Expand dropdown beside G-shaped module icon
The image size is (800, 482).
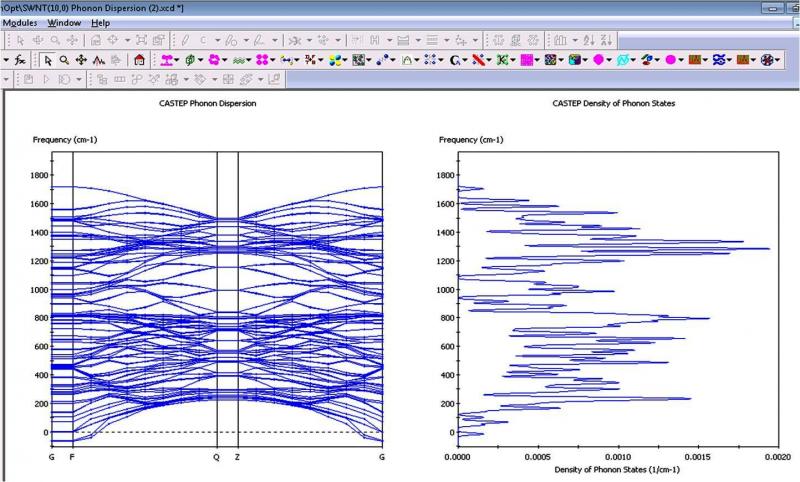pyautogui.click(x=465, y=60)
